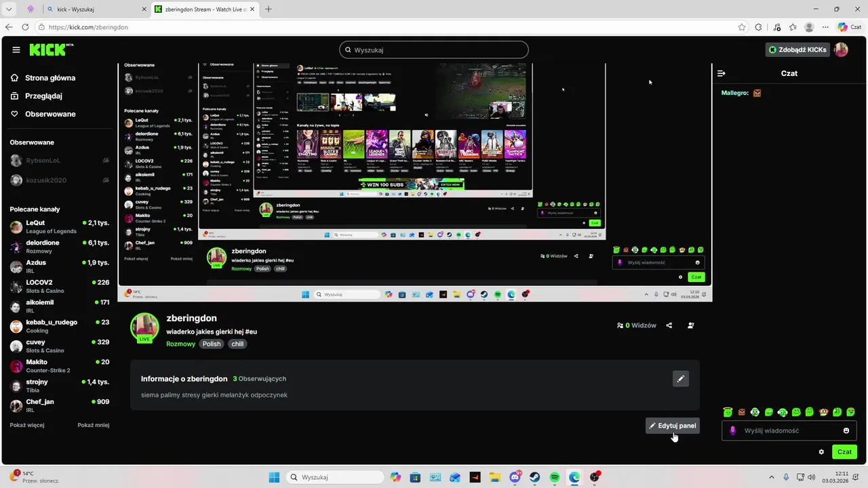Insert the halo green emote
Image resolution: width=868 pixels, height=488 pixels.
(x=728, y=411)
